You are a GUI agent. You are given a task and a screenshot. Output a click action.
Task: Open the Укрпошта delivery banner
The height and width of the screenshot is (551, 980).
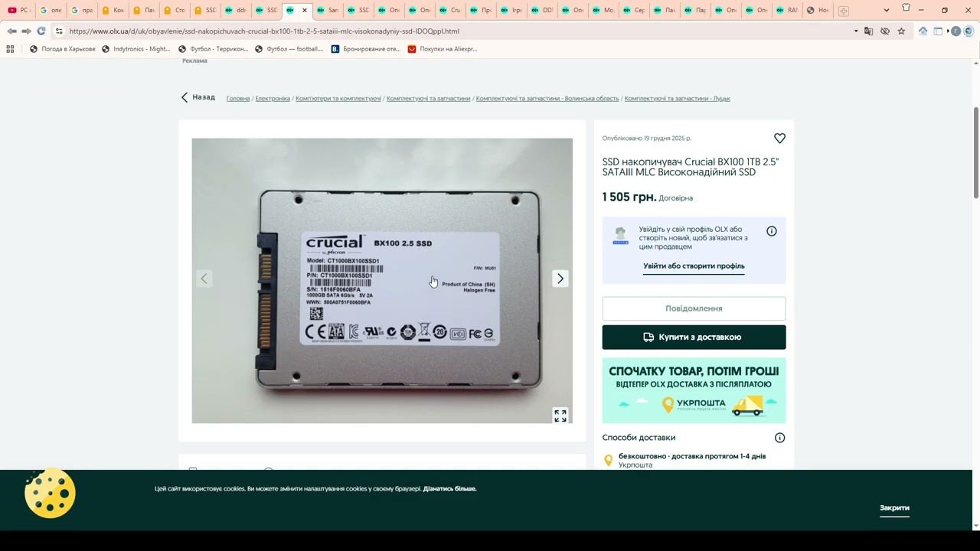[694, 390]
